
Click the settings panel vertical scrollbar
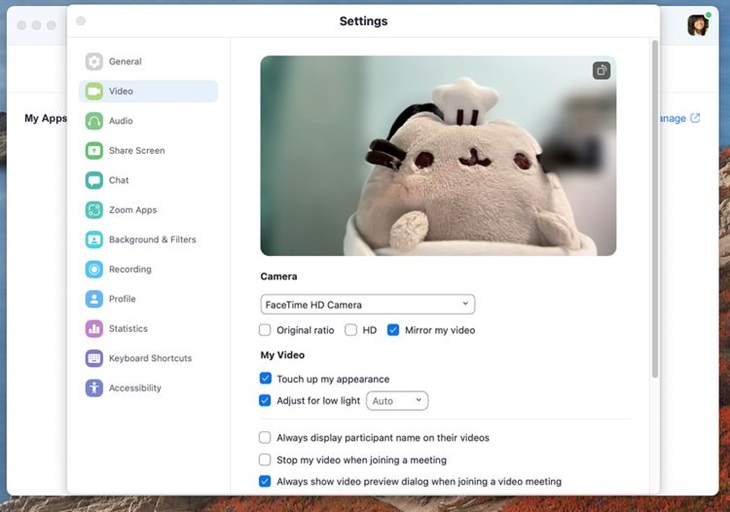click(x=655, y=210)
